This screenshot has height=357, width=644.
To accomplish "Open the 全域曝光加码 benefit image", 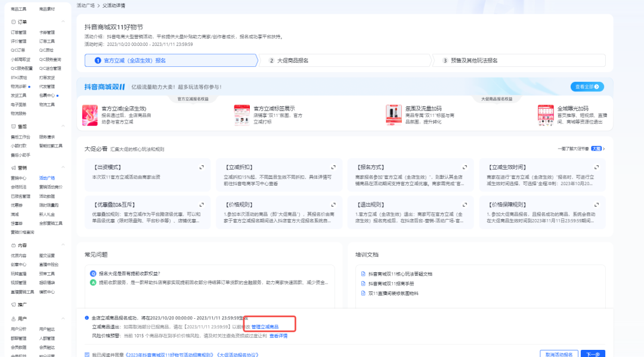I will 546,115.
